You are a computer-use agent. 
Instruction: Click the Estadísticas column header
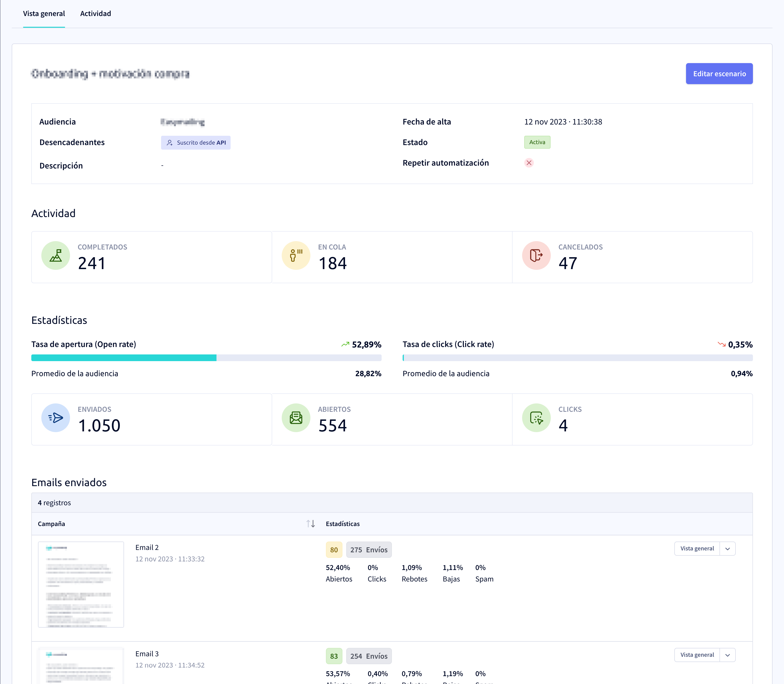(342, 524)
